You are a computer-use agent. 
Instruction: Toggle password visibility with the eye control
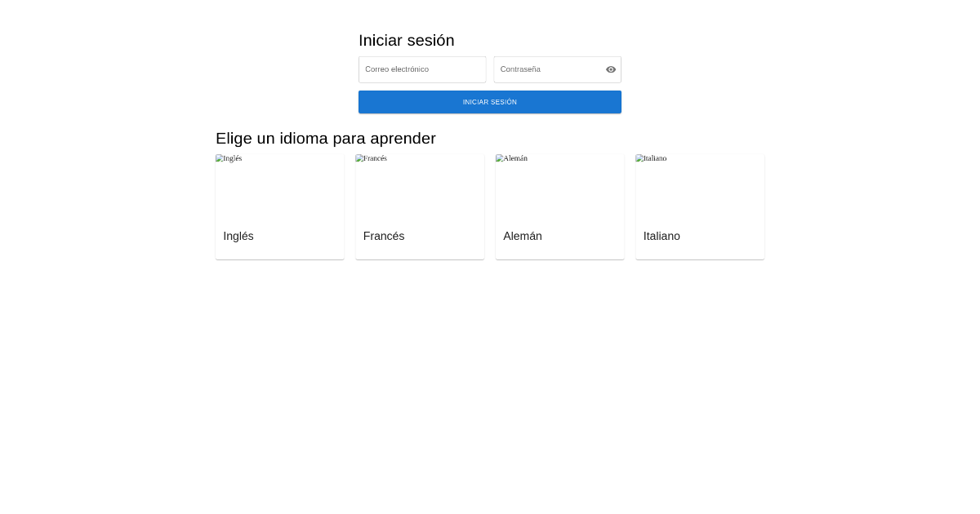pos(610,69)
